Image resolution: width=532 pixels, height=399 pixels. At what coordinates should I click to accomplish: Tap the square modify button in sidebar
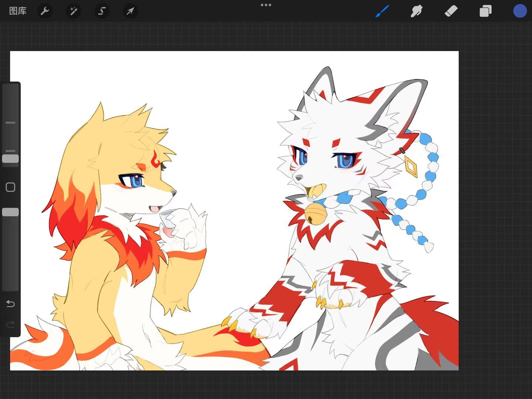[x=10, y=187]
